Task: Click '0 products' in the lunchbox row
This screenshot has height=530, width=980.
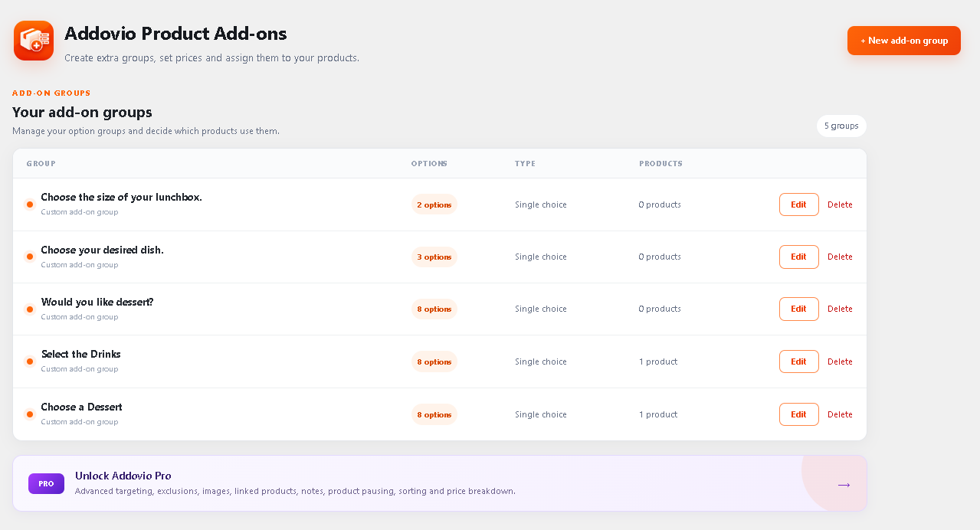Action: 660,204
